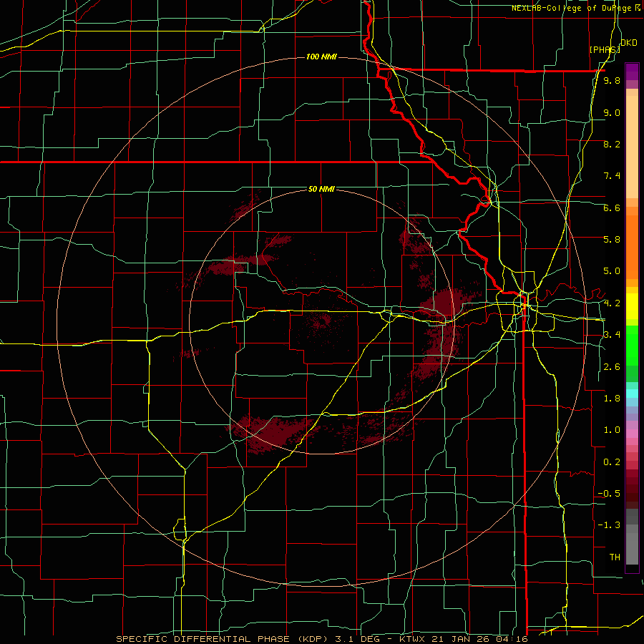This screenshot has width=644, height=644.
Task: Choose the 1.8 legend value
Action: point(612,399)
